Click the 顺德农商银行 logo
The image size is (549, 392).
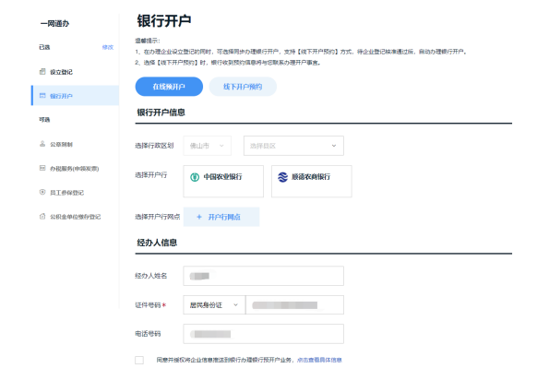pyautogui.click(x=282, y=177)
